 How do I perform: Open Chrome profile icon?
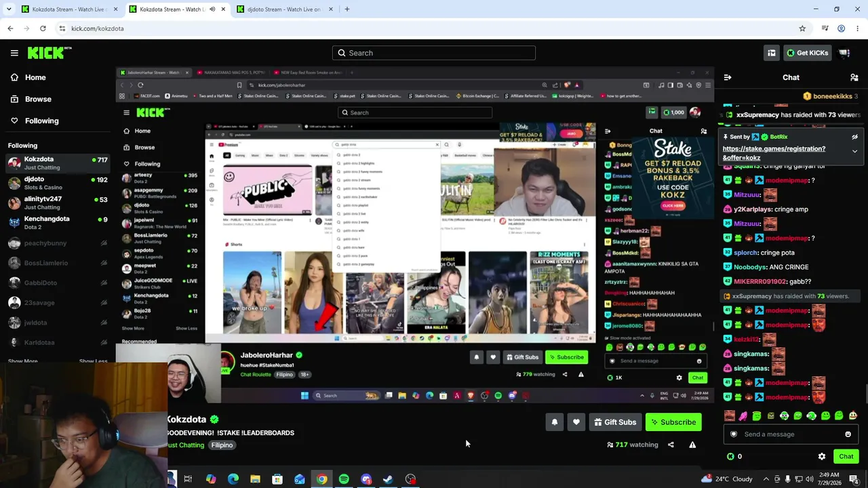(841, 28)
